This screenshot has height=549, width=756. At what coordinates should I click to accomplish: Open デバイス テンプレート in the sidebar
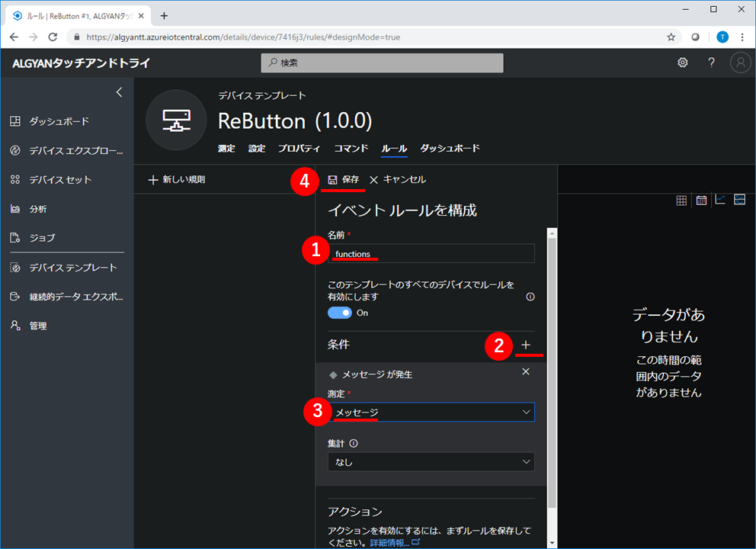point(64,268)
